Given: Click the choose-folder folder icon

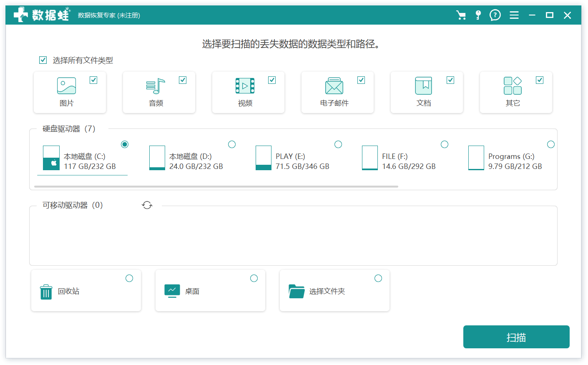Looking at the screenshot, I should [297, 291].
